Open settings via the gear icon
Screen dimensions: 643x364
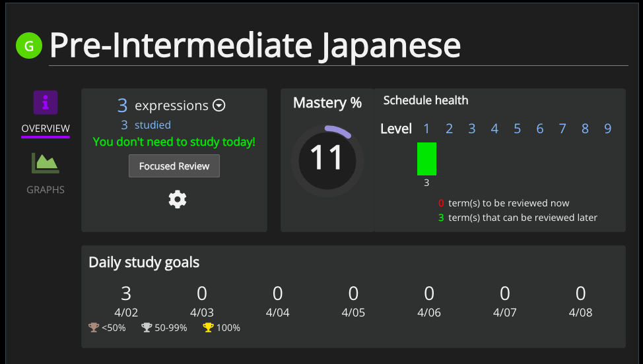(x=178, y=199)
